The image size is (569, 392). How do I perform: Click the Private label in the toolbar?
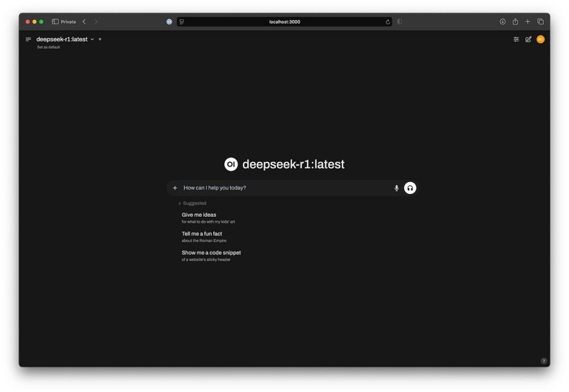click(x=68, y=22)
